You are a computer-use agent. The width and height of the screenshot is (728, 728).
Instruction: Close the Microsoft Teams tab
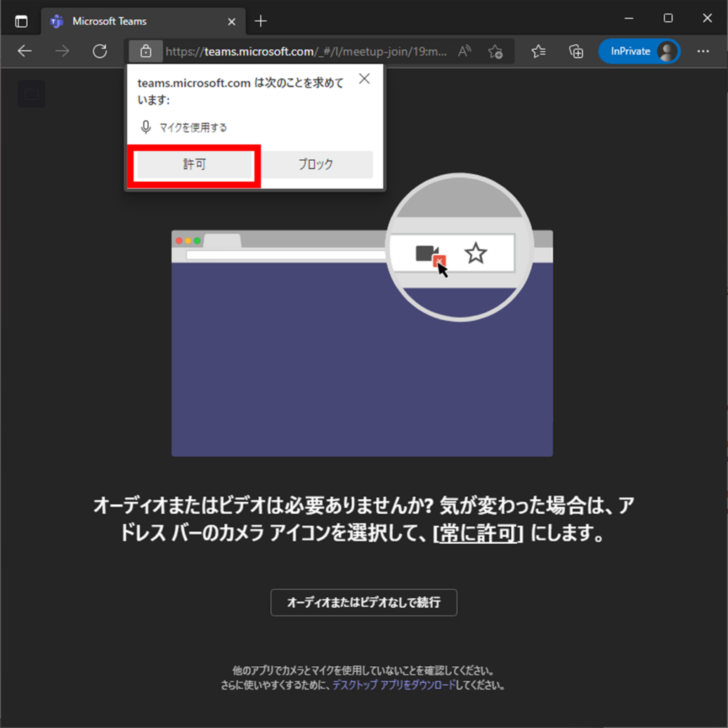[x=231, y=21]
